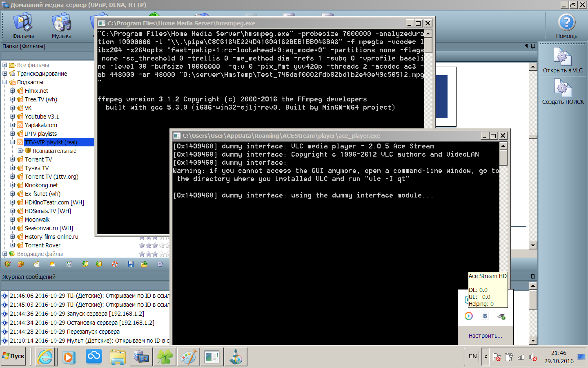Select the Kinokong.net podcast folder

(41, 185)
